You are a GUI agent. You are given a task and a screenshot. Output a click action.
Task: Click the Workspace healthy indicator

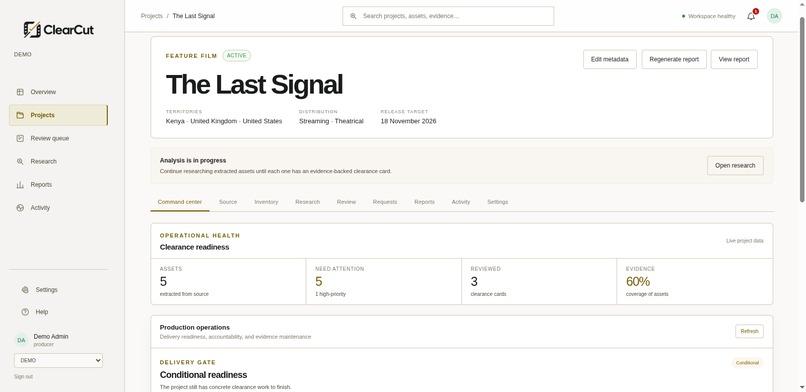[x=709, y=16]
